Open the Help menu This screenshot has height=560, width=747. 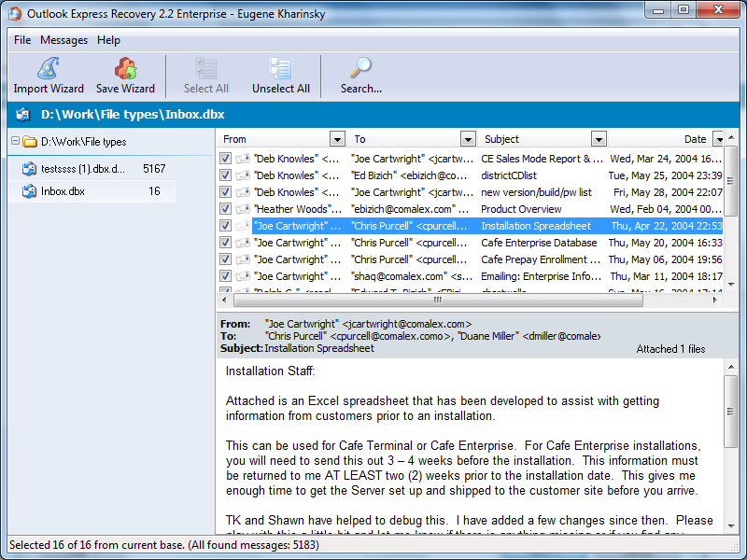click(x=108, y=40)
